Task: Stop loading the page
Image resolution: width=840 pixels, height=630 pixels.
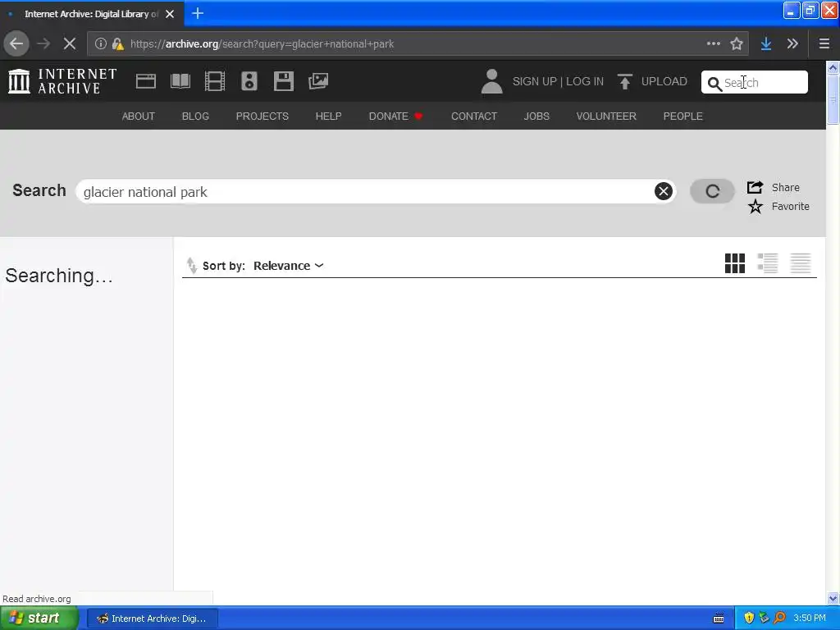Action: pos(70,44)
